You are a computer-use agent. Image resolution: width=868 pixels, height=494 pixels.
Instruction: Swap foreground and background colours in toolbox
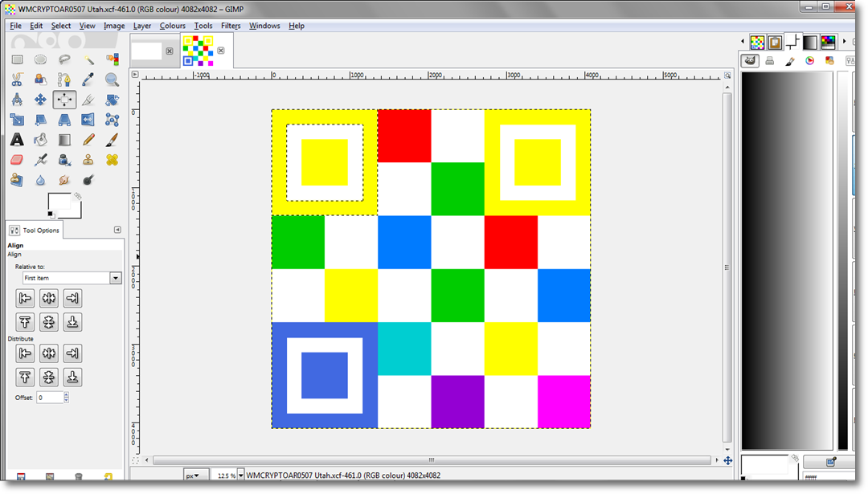click(78, 196)
